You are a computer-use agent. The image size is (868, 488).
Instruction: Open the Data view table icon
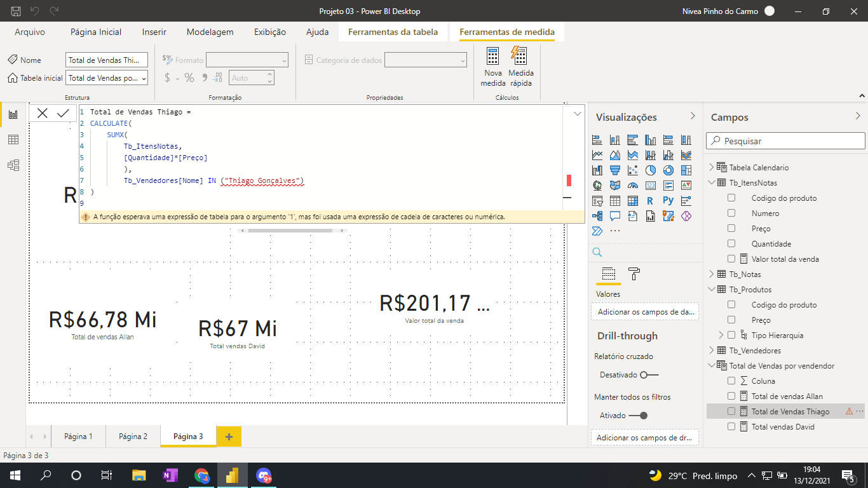[13, 140]
